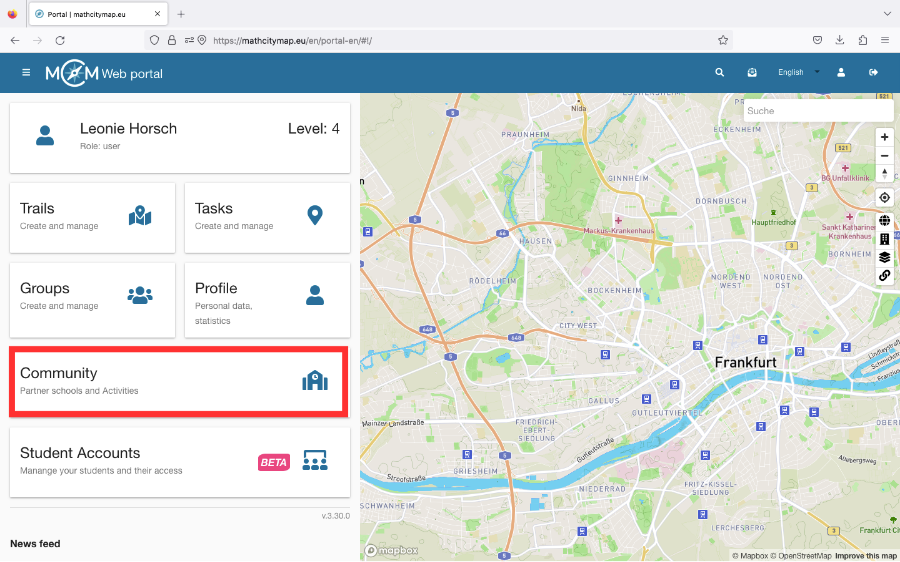This screenshot has height=562, width=900.
Task: Click the globe icon on map controls
Action: pos(884,221)
